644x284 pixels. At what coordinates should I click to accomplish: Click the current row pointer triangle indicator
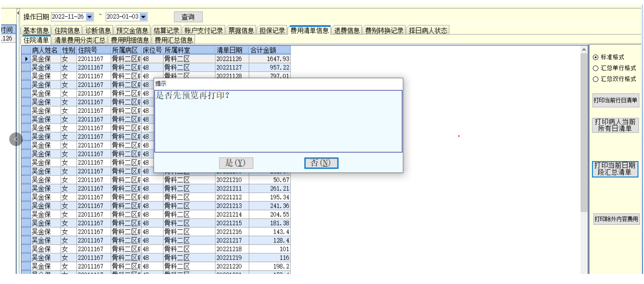tap(26, 59)
